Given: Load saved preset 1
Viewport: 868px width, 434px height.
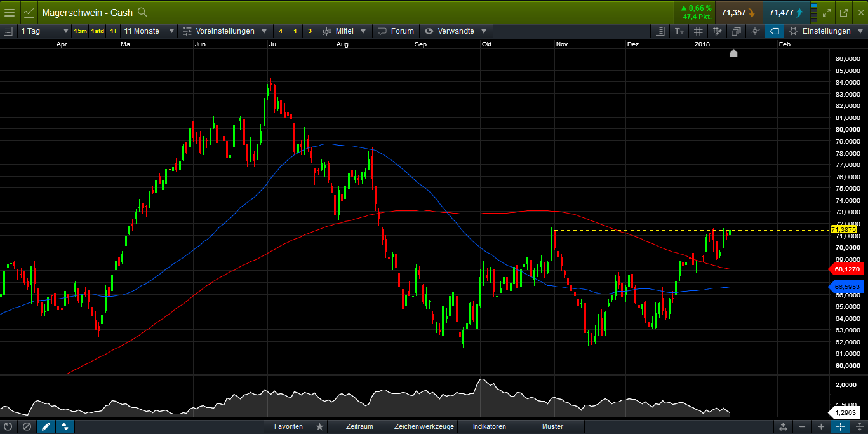Looking at the screenshot, I should tap(295, 31).
